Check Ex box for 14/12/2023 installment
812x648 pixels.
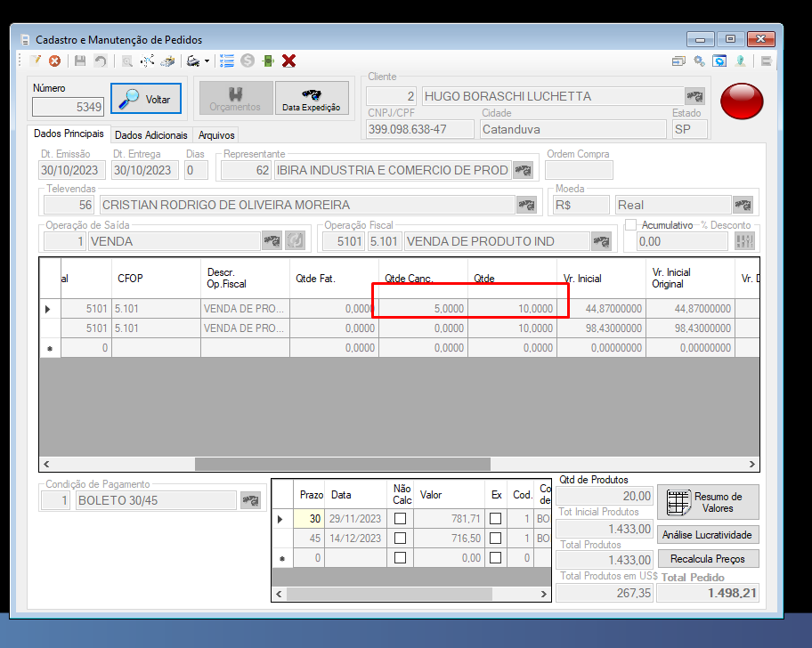(x=496, y=539)
